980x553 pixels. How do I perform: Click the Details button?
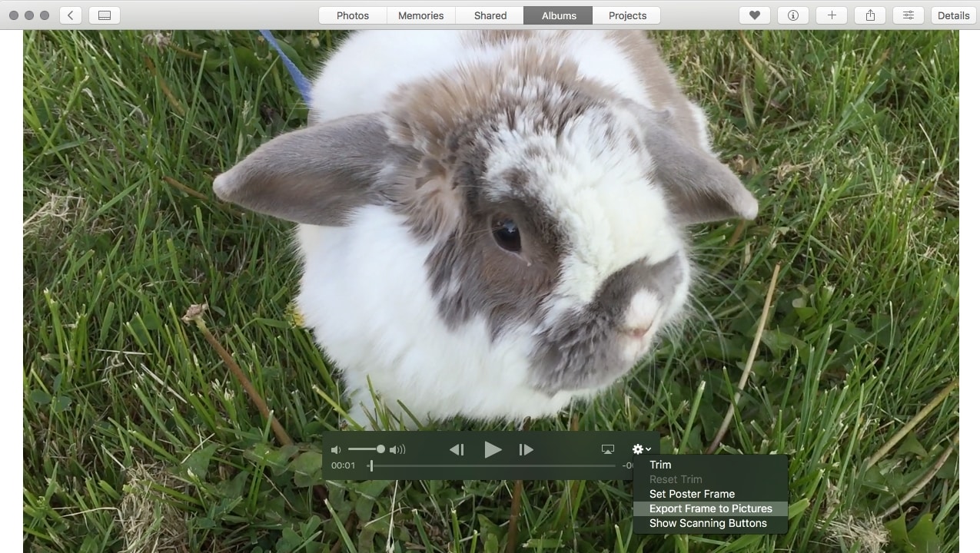pyautogui.click(x=952, y=15)
